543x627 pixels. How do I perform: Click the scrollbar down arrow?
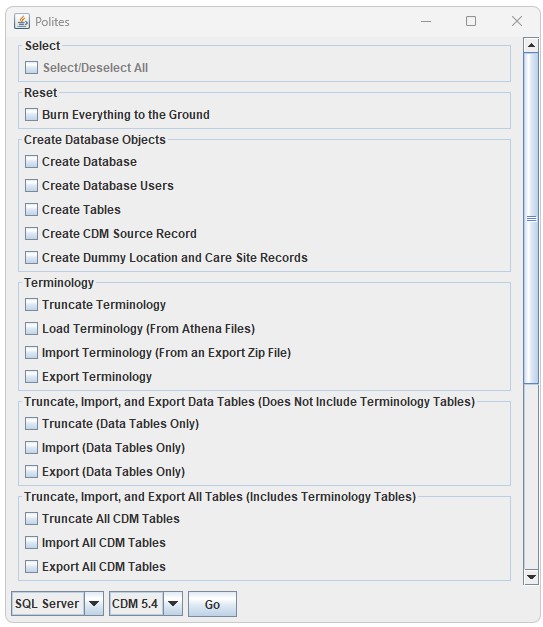click(531, 576)
